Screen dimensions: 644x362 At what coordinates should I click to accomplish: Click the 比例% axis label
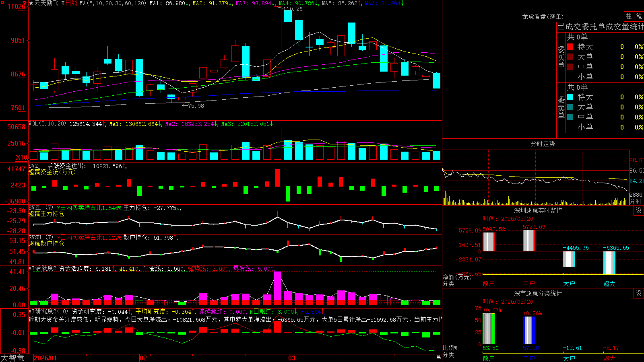point(450,348)
